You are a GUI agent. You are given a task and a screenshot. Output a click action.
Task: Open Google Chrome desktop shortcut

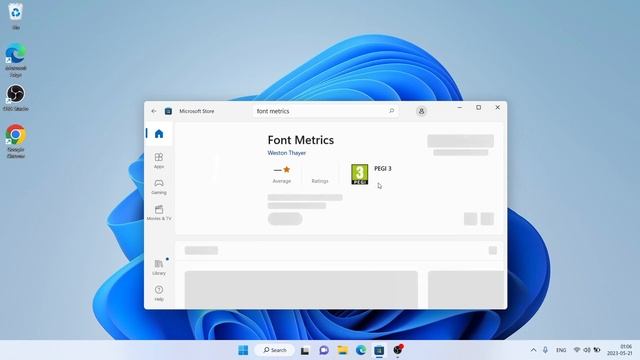[x=16, y=141]
